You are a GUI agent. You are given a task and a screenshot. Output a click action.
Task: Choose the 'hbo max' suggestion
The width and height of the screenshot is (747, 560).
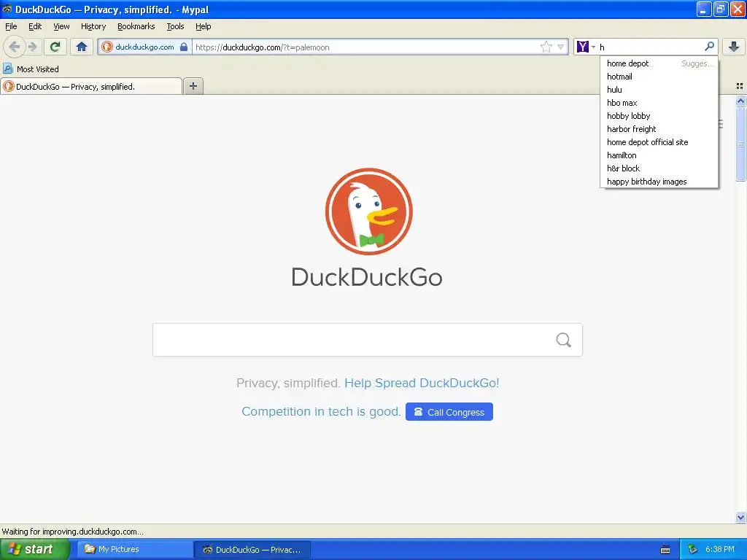[659, 103]
